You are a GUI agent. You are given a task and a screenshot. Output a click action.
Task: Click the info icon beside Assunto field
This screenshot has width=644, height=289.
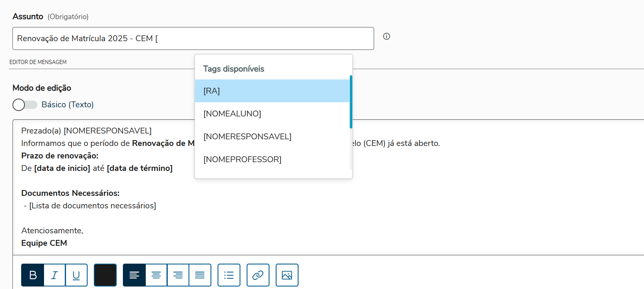click(x=387, y=36)
